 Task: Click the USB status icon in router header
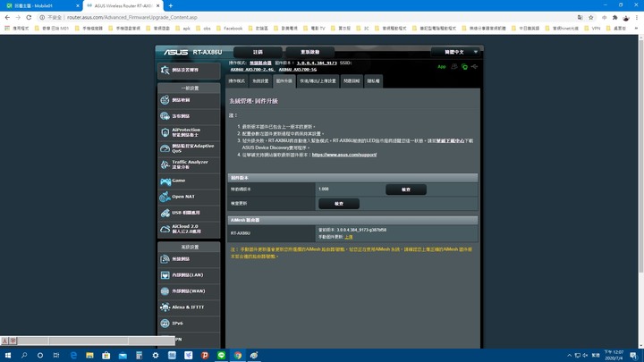(x=474, y=66)
